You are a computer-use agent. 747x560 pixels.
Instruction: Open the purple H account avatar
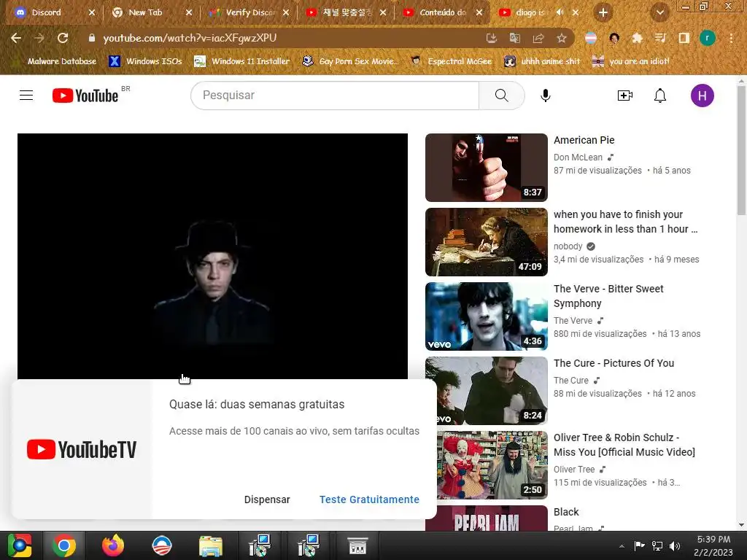click(x=703, y=96)
